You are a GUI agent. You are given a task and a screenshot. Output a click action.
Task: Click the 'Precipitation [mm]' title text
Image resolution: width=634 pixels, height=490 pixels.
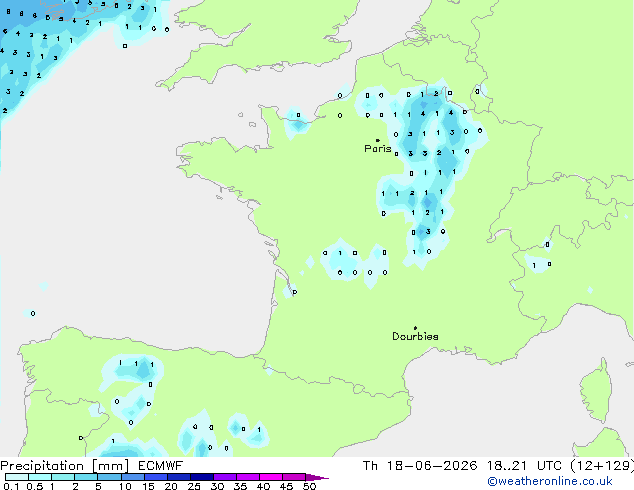tap(65, 466)
